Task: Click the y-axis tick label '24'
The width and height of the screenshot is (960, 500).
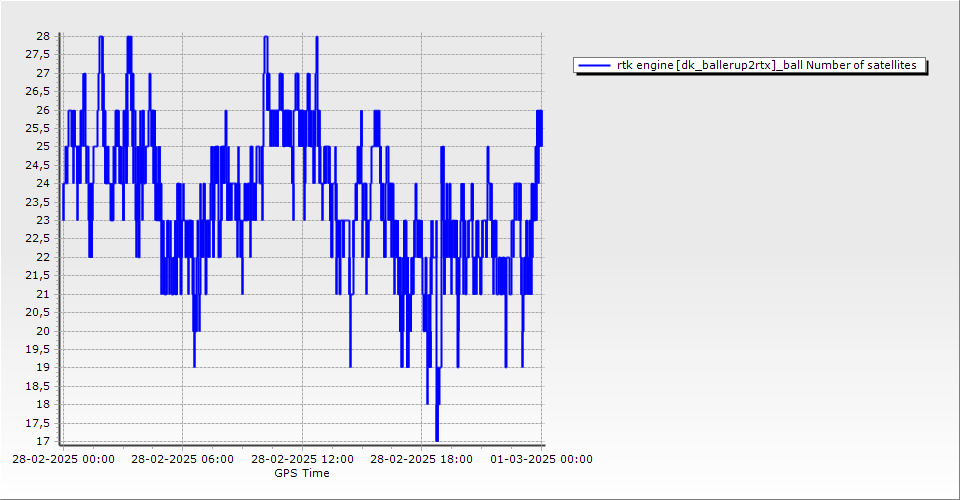Action: click(43, 183)
